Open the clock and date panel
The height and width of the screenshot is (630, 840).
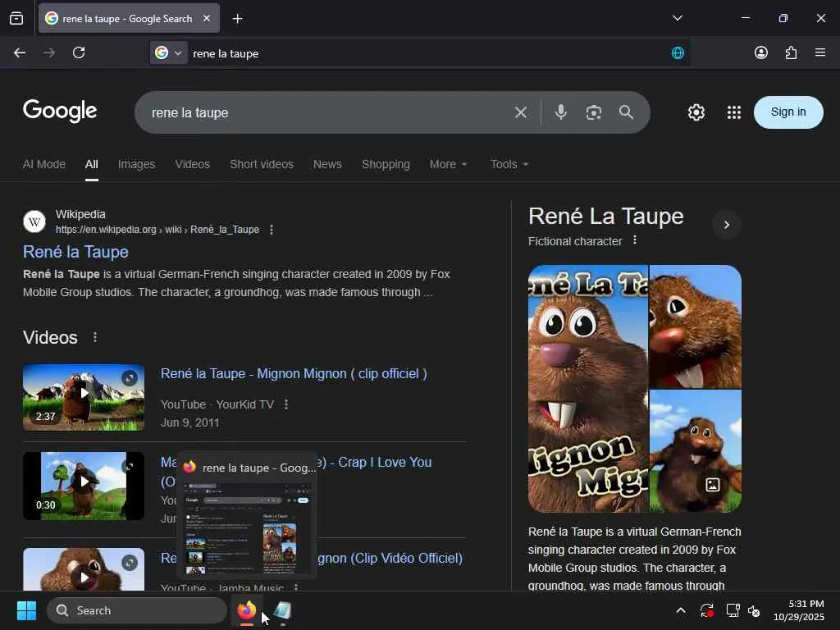pos(799,610)
